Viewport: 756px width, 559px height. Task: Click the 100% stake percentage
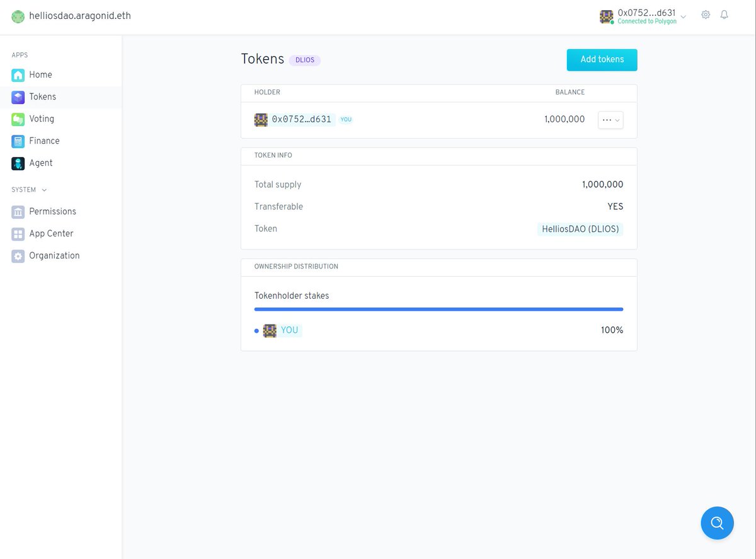click(x=612, y=331)
